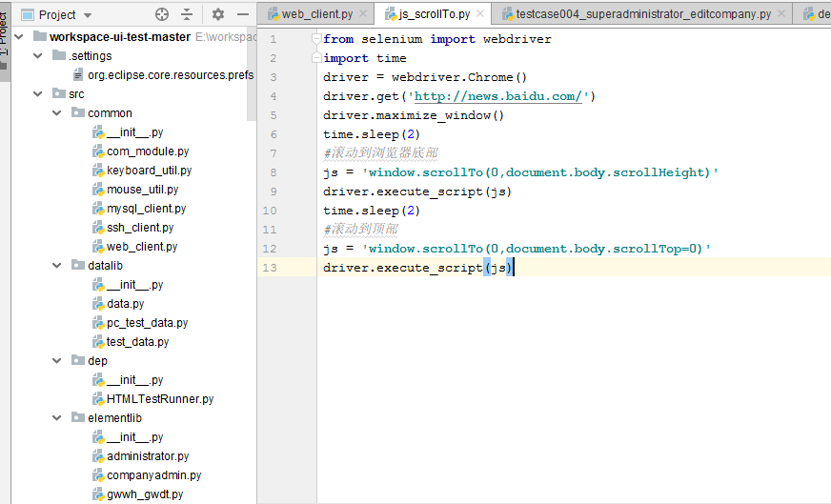Toggle the vertical Project tool window button

point(5,36)
